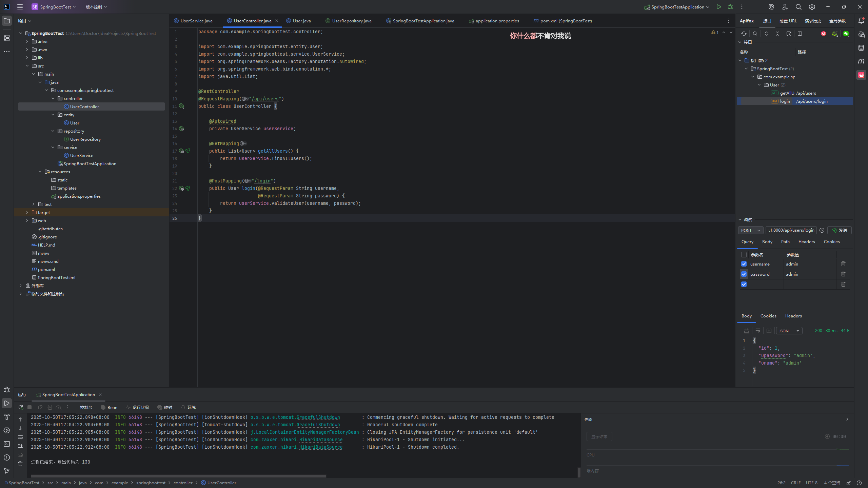Open the Git version control sidebar icon
The width and height of the screenshot is (868, 488).
pos(6,471)
